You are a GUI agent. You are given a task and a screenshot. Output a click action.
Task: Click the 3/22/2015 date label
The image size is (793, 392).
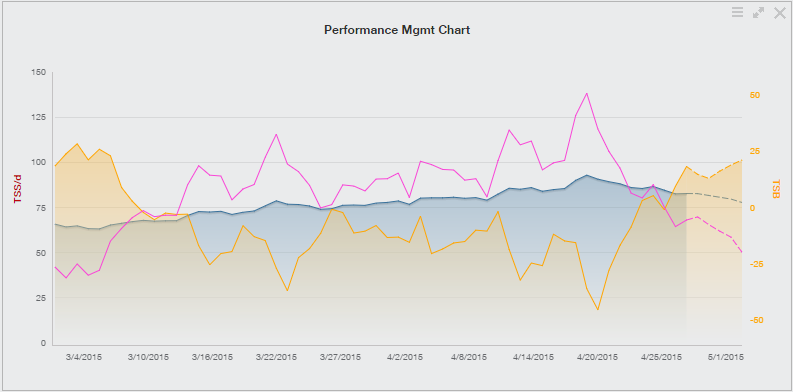pos(276,357)
